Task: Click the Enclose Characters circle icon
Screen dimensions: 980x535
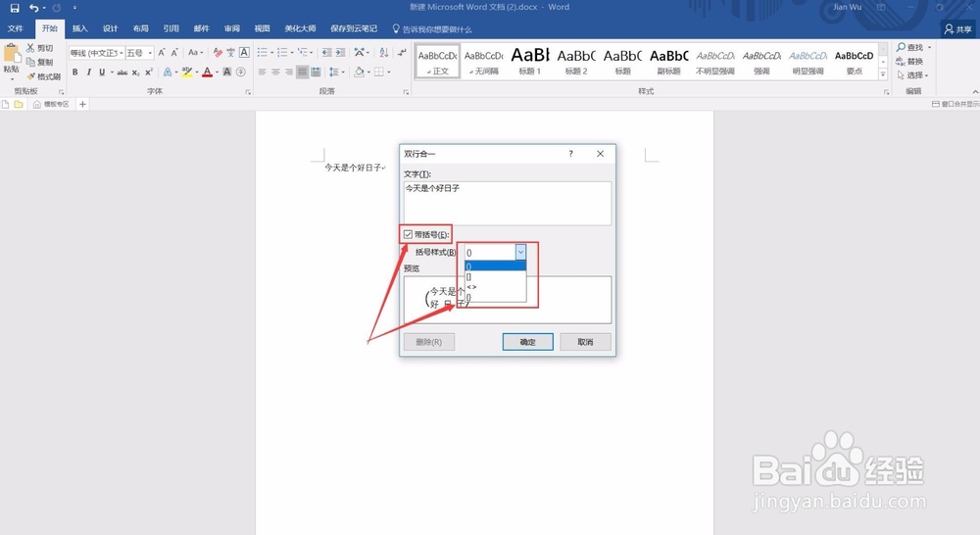Action: pyautogui.click(x=241, y=72)
